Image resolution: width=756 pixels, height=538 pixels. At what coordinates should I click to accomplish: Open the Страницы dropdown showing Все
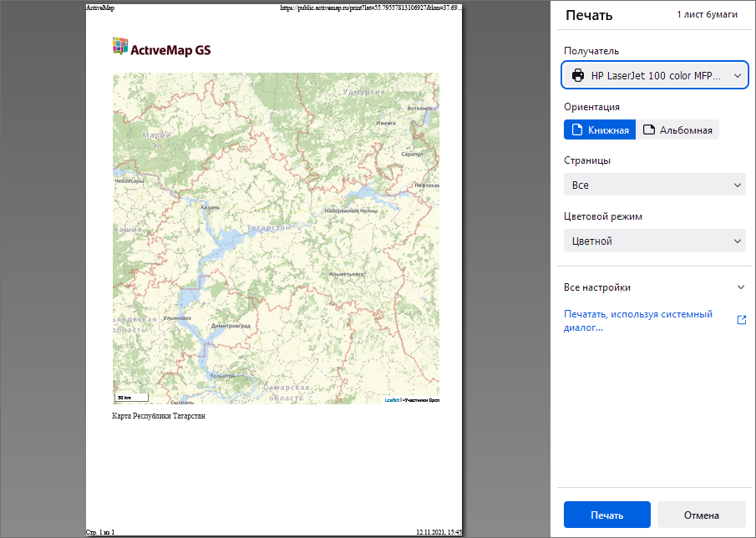point(654,185)
